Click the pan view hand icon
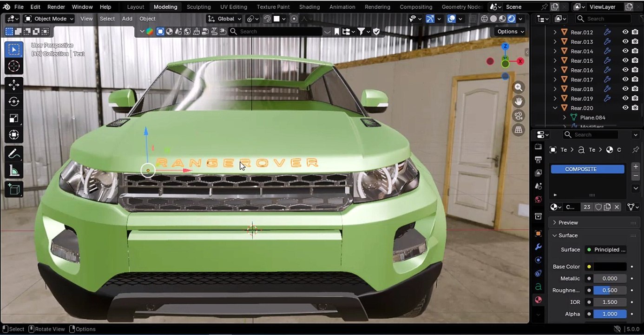Viewport: 644px width, 335px height. [519, 101]
